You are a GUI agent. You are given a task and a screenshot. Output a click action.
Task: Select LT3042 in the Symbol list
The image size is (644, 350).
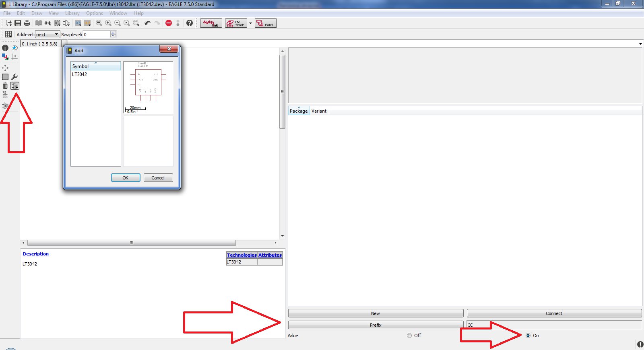pyautogui.click(x=80, y=74)
